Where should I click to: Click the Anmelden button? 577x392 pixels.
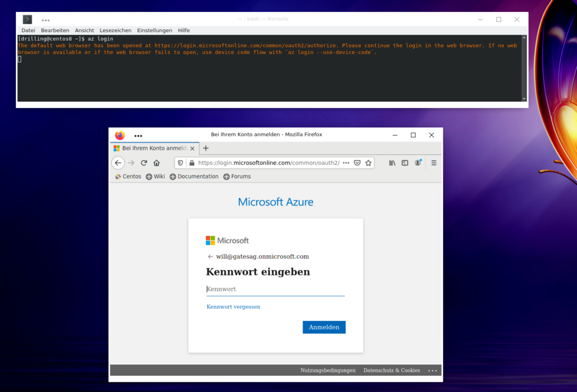[x=324, y=327]
